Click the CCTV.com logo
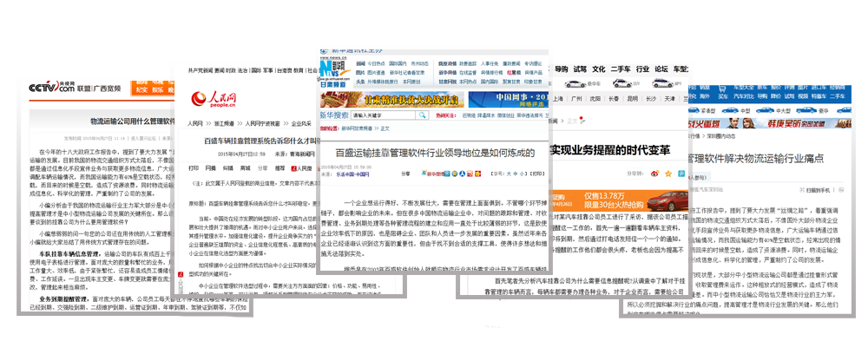Image resolution: width=868 pixels, height=354 pixels. (51, 88)
